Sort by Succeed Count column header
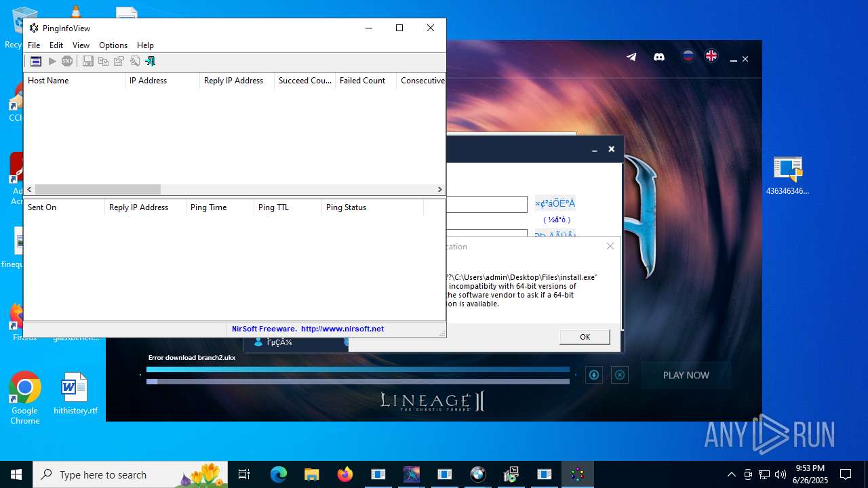 click(x=305, y=81)
